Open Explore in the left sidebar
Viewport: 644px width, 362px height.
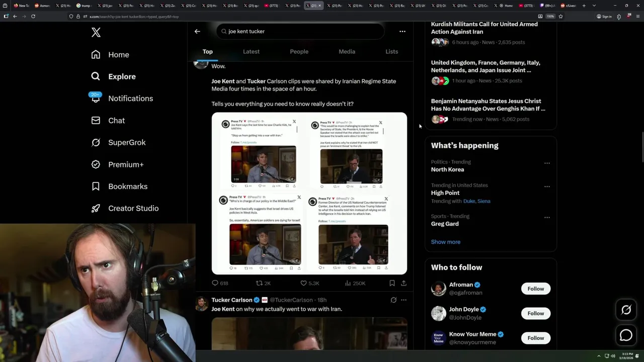pos(114,76)
